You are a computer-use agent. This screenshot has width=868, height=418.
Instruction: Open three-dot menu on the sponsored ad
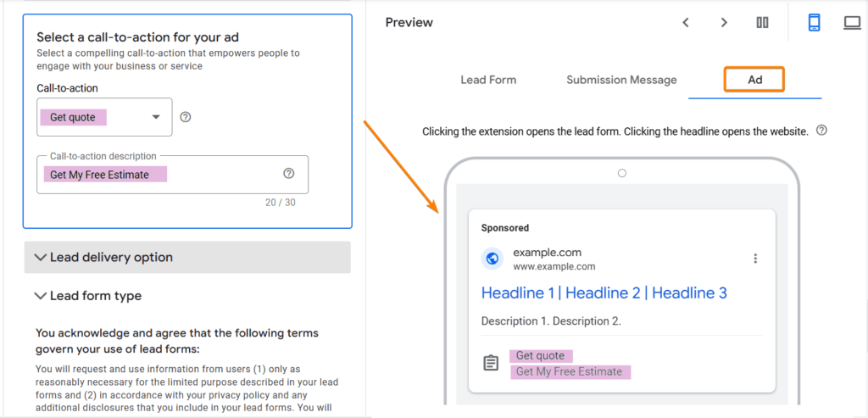coord(755,259)
